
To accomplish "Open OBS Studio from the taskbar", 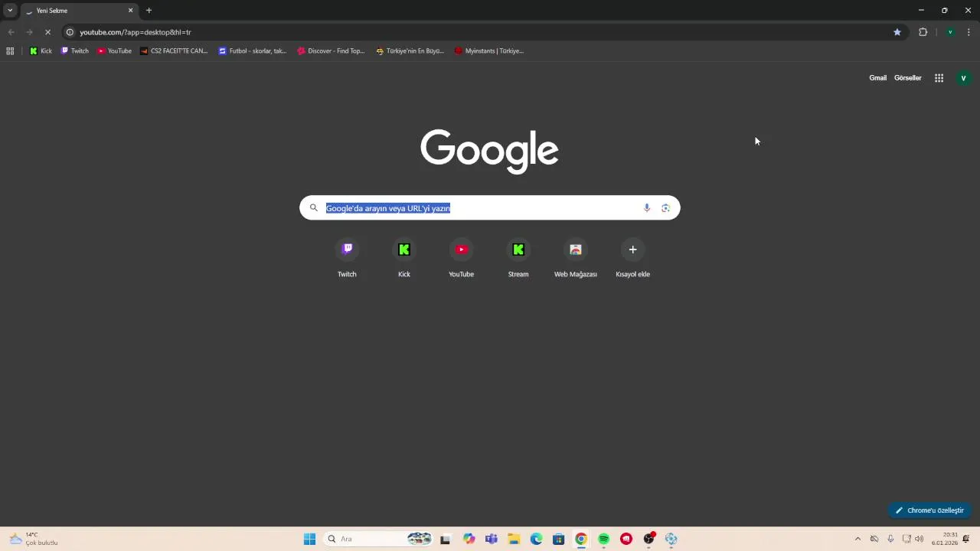I will click(649, 539).
